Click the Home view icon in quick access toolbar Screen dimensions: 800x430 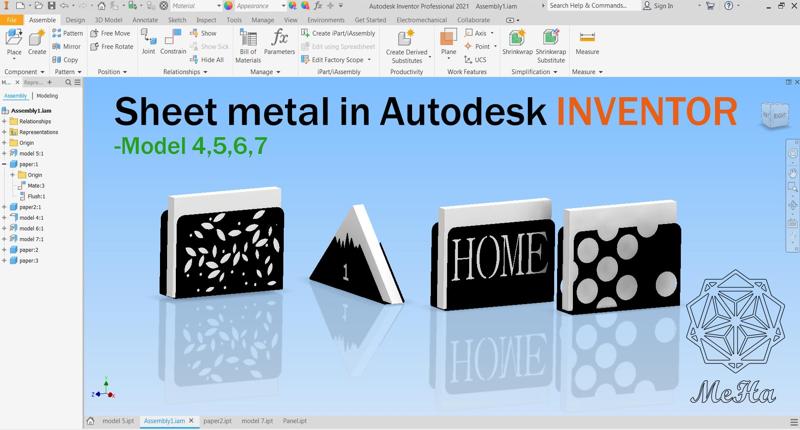(x=102, y=6)
